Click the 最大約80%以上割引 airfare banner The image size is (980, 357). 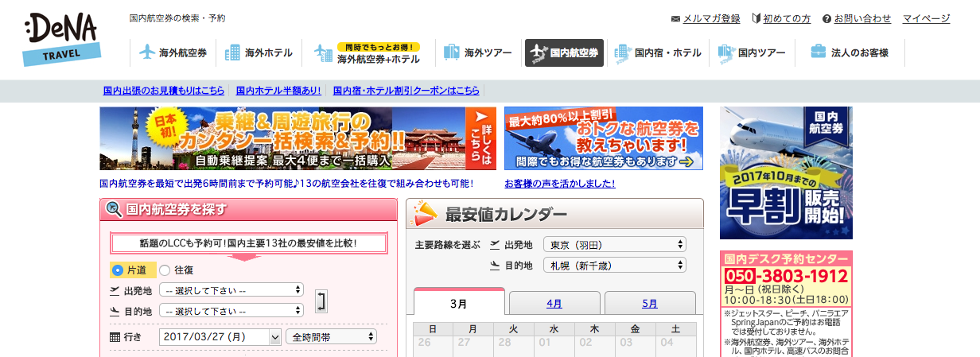pyautogui.click(x=604, y=138)
